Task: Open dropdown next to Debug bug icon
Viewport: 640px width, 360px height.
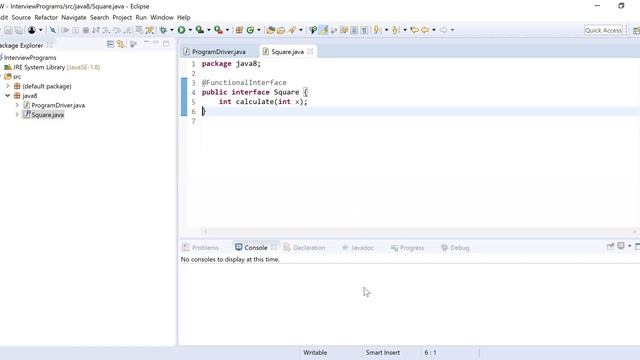Action: click(x=171, y=30)
